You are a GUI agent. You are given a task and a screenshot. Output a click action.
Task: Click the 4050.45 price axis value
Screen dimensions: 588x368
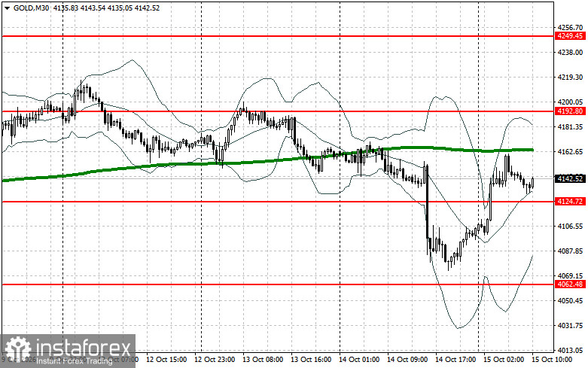pyautogui.click(x=570, y=301)
